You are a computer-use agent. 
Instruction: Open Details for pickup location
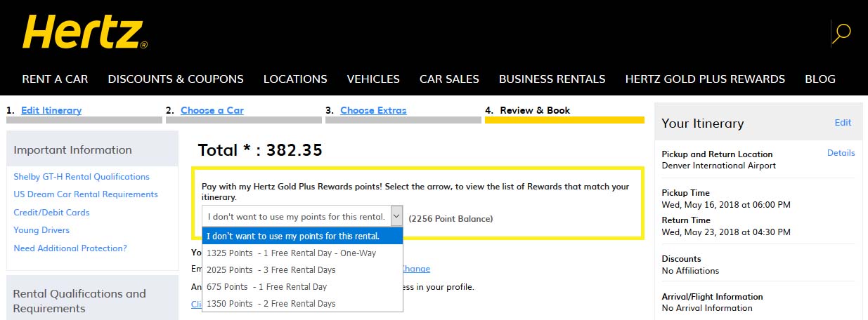pyautogui.click(x=841, y=153)
